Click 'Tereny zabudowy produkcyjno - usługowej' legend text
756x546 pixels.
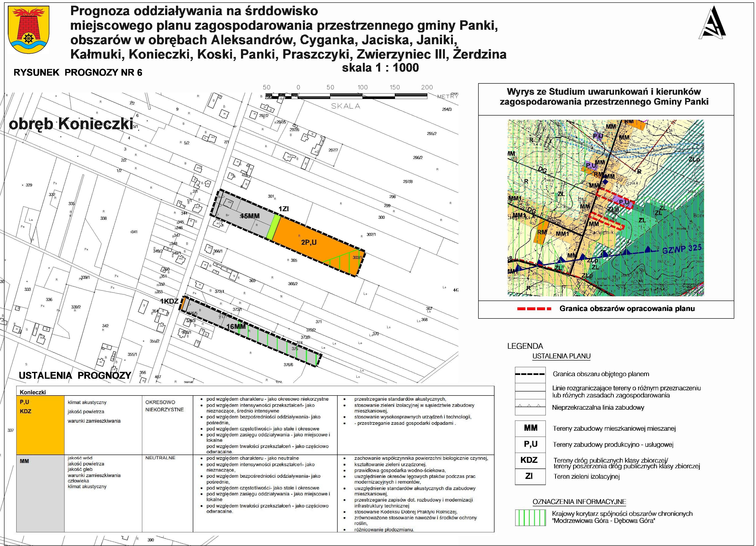tap(613, 444)
